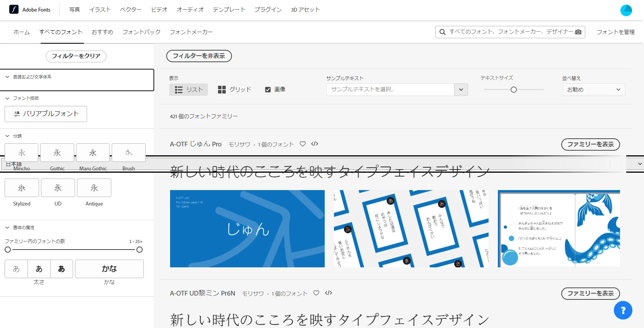Screen dimensions: 644x328
Task: Collapse 分類 section
Action: [7, 136]
